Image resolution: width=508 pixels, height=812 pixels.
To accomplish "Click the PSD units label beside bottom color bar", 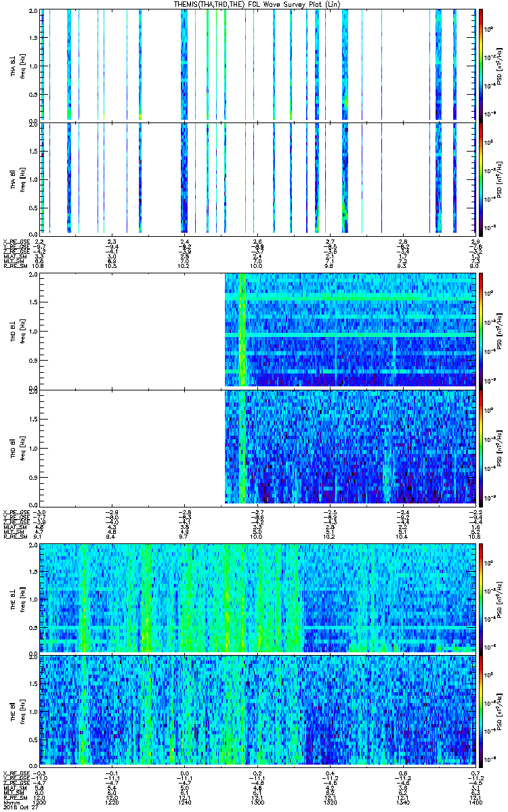I will 499,710.
